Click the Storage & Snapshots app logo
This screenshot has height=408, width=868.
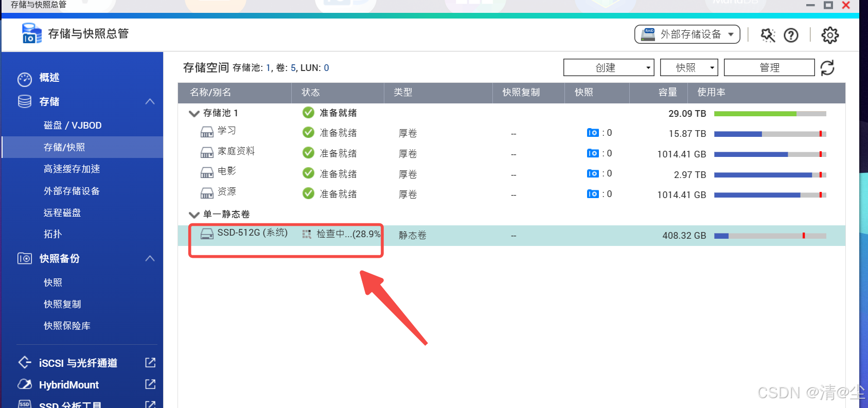pyautogui.click(x=31, y=33)
